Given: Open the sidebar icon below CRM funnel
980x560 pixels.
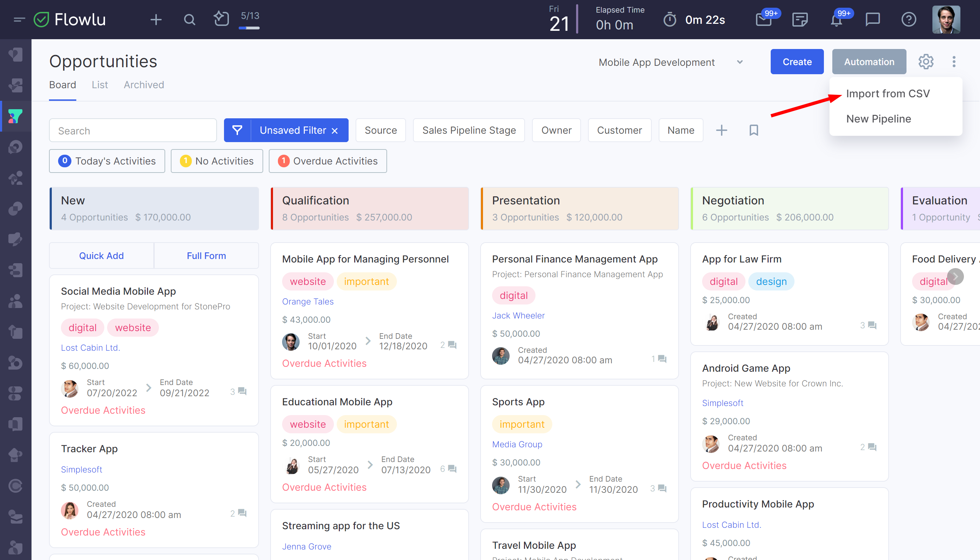Looking at the screenshot, I should point(15,147).
